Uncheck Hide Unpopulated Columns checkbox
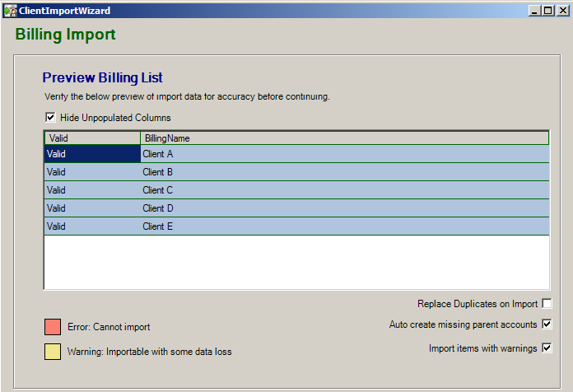Viewport: 573px width, 392px height. click(x=50, y=118)
